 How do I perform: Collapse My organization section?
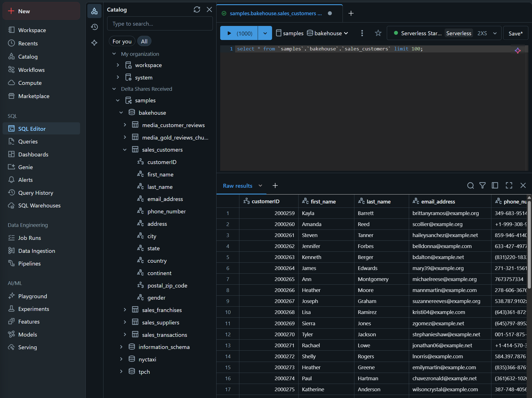(114, 54)
